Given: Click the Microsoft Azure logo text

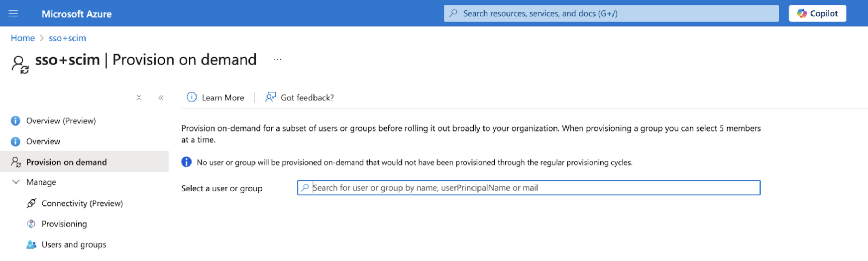Looking at the screenshot, I should click(77, 14).
